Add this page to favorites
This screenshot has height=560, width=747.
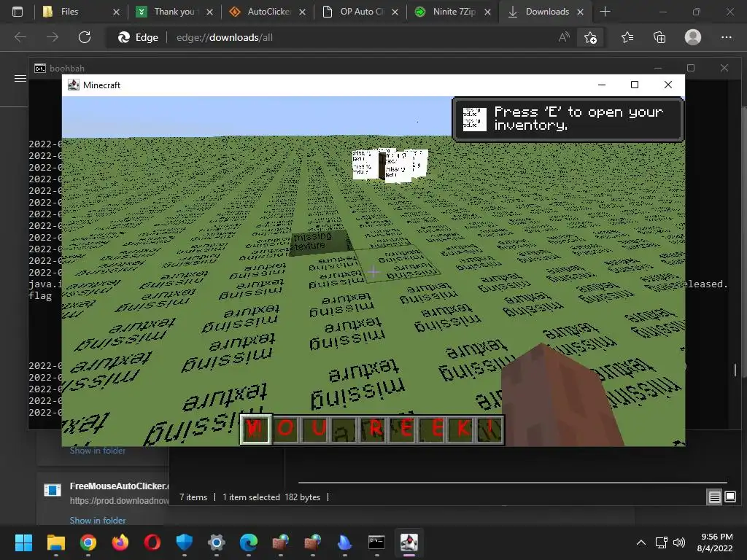click(590, 37)
